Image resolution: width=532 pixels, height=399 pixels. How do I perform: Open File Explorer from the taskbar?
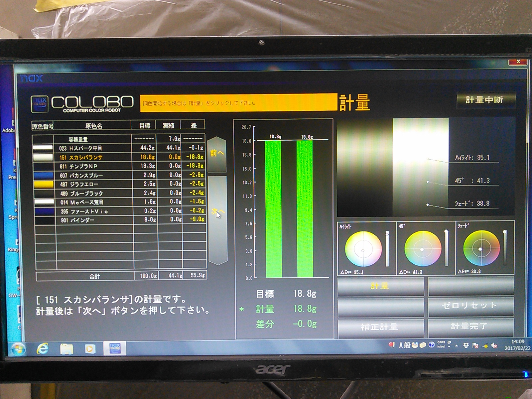coord(66,349)
